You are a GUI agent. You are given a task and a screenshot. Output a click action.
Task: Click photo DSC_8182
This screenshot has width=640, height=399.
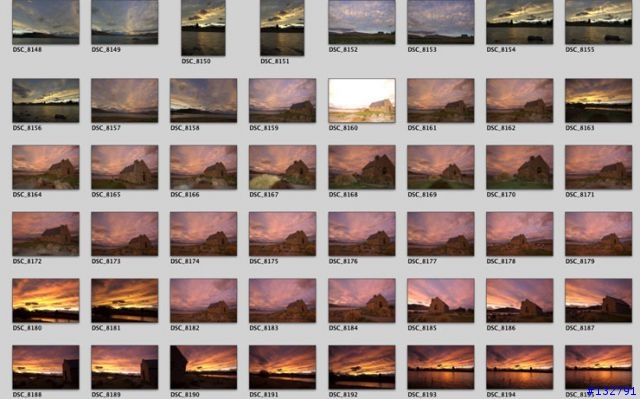point(203,300)
